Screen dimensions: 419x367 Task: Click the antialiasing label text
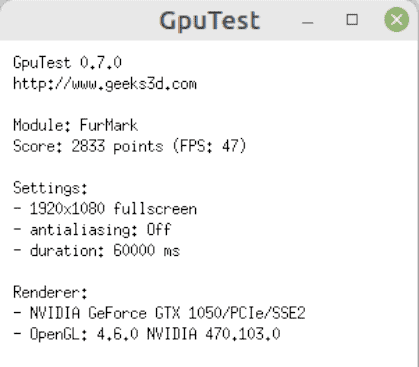point(84,230)
